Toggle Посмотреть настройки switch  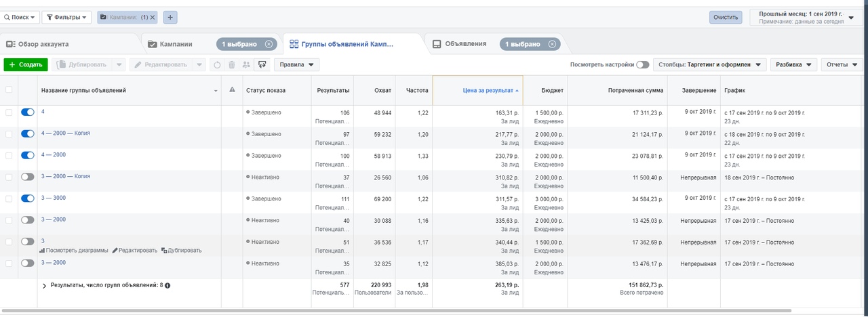[642, 65]
